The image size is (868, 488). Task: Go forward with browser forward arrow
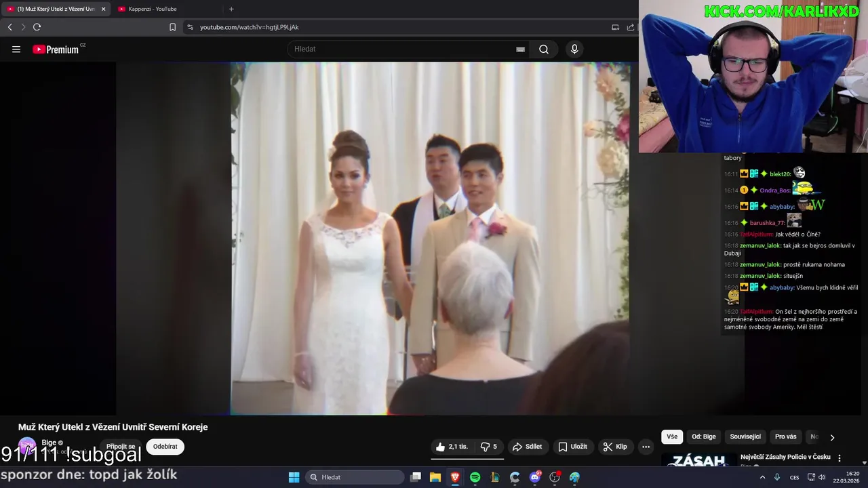(x=23, y=27)
